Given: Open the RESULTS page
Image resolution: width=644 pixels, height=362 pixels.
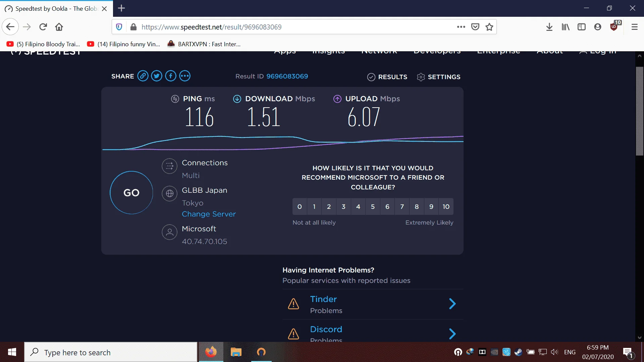Looking at the screenshot, I should [387, 77].
